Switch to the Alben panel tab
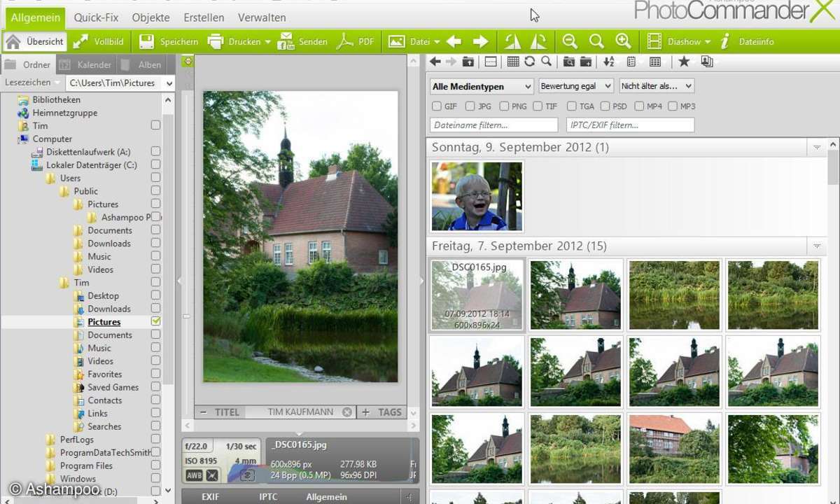840x504 pixels. [141, 64]
